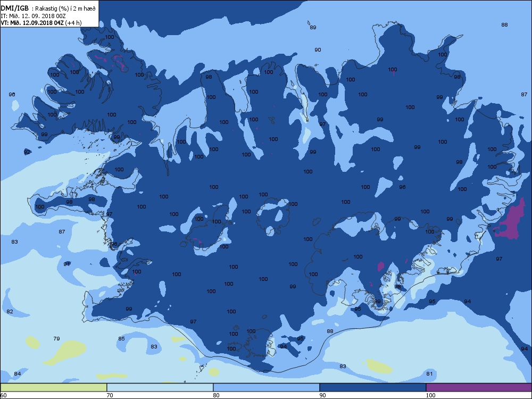Click the "Rakastig (%) í 2 m hæð" heading
This screenshot has height=399, width=532.
[65, 9]
